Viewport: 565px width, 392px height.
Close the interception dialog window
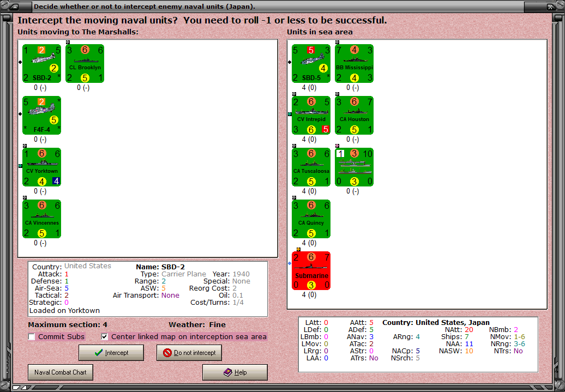(x=551, y=7)
